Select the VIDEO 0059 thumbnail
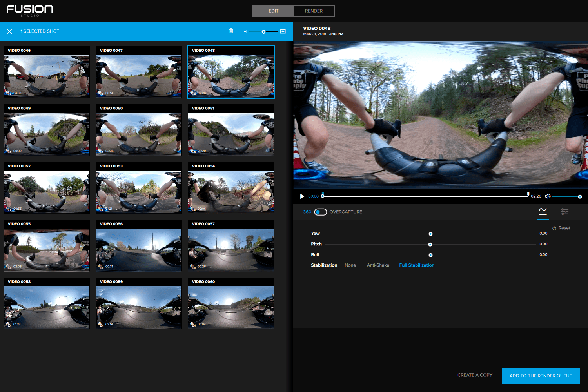Screen dimensions: 588x392 (x=139, y=303)
